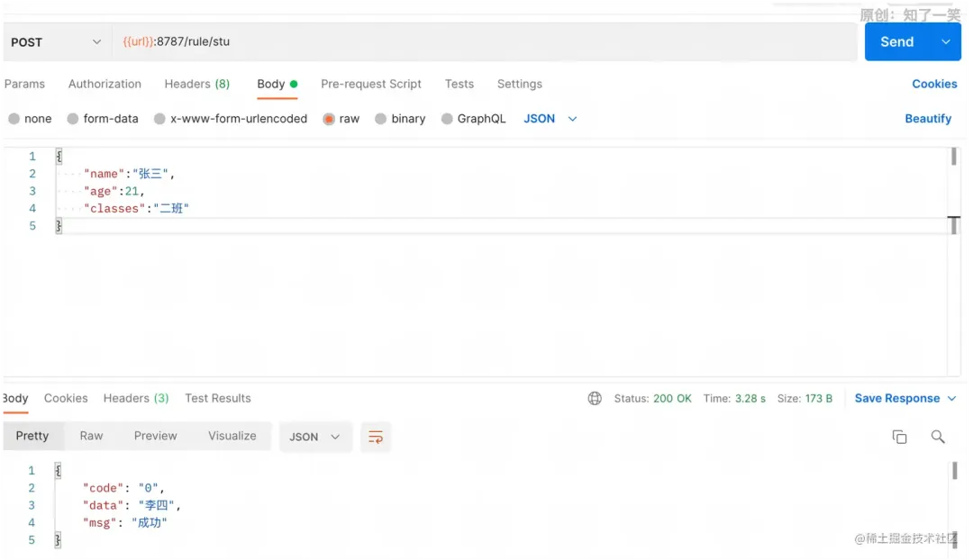Open the Cookies link at top right
973x560 pixels.
[934, 84]
